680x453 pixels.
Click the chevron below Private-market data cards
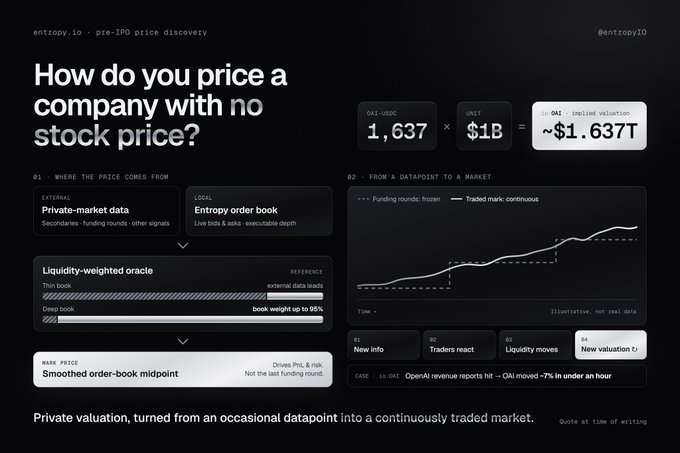click(x=183, y=246)
